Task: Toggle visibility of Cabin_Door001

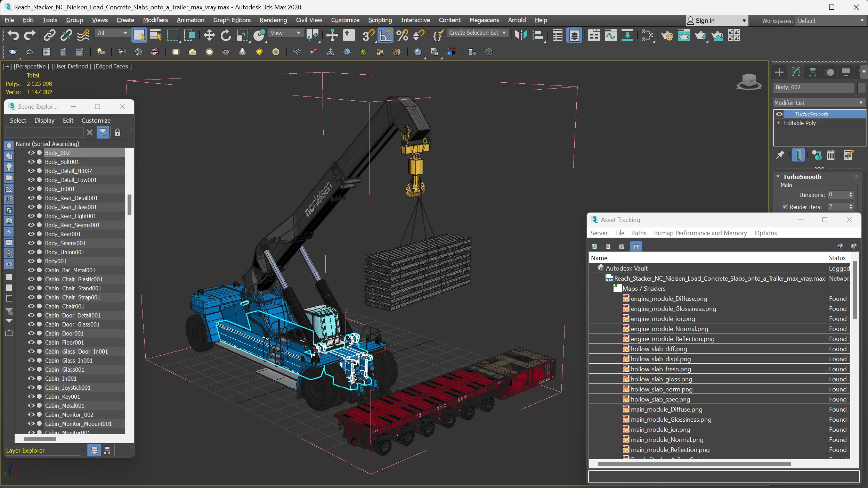Action: coord(31,333)
